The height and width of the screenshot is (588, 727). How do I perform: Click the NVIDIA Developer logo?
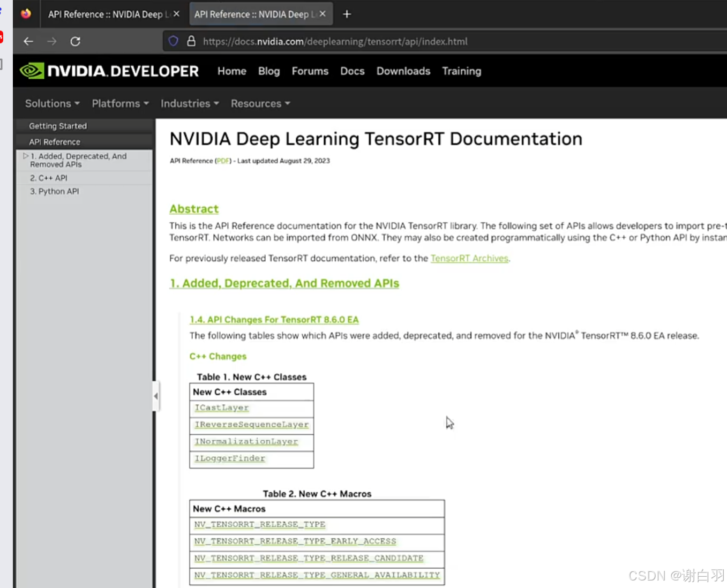(x=109, y=71)
